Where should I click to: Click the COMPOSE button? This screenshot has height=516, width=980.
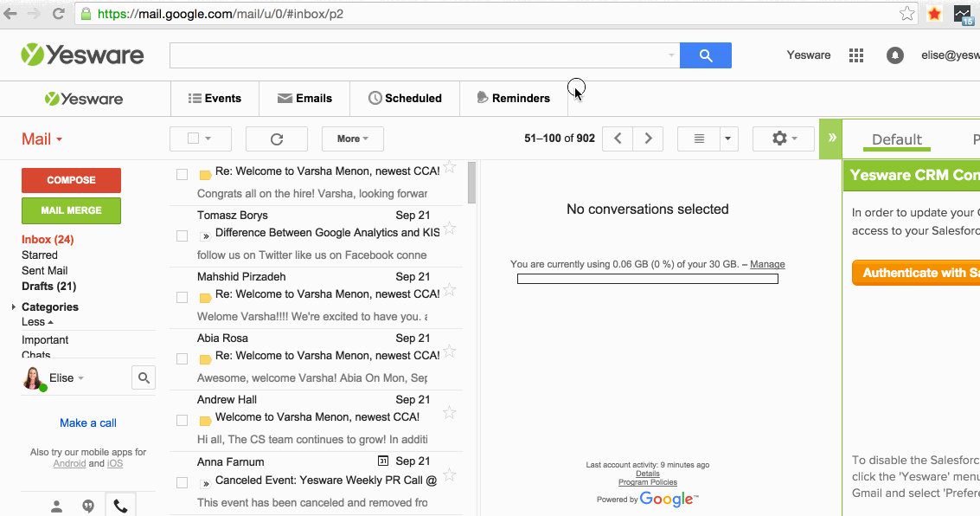(71, 180)
